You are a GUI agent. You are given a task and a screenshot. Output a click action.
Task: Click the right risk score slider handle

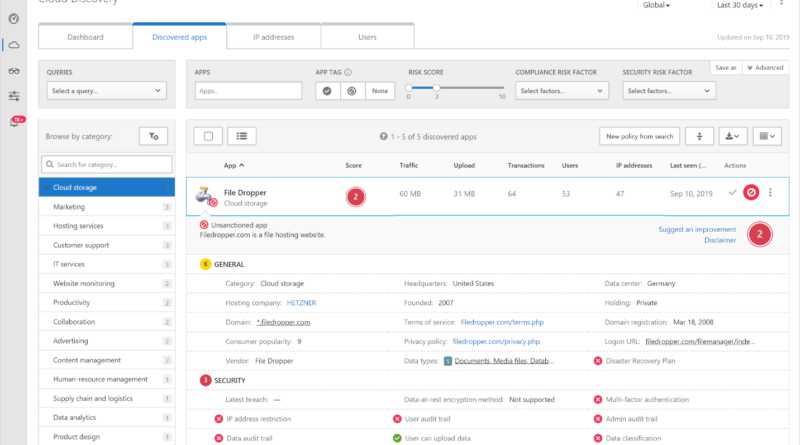point(436,88)
